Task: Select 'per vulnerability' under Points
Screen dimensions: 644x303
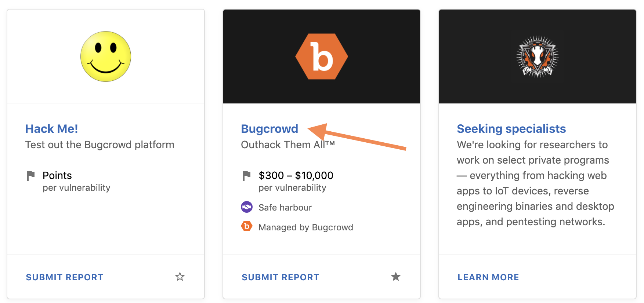Action: [x=76, y=188]
